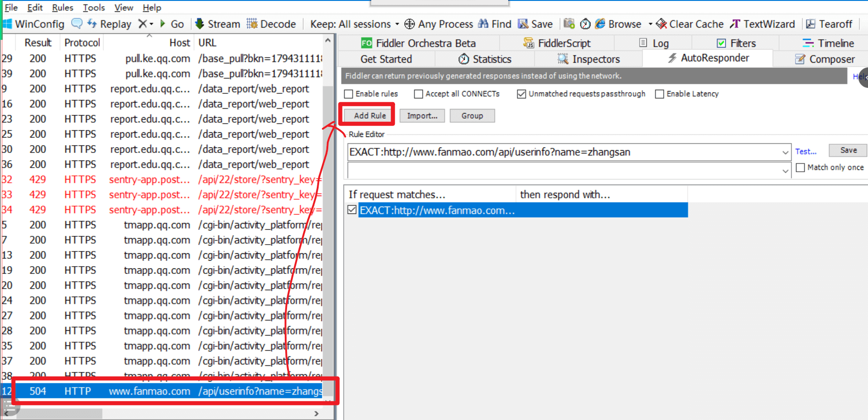Image resolution: width=868 pixels, height=420 pixels.
Task: Click the EXACT rule match text field
Action: coord(564,153)
